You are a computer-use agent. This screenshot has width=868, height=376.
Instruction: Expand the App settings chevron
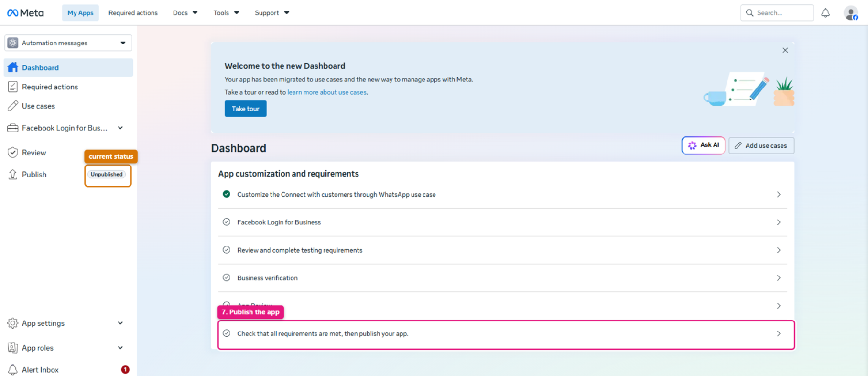click(120, 323)
